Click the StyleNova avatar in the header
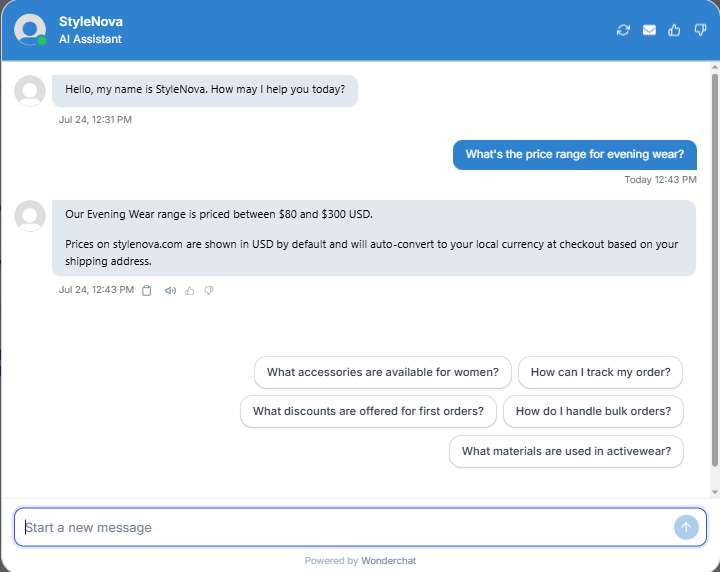Image resolution: width=720 pixels, height=572 pixels. click(x=30, y=30)
